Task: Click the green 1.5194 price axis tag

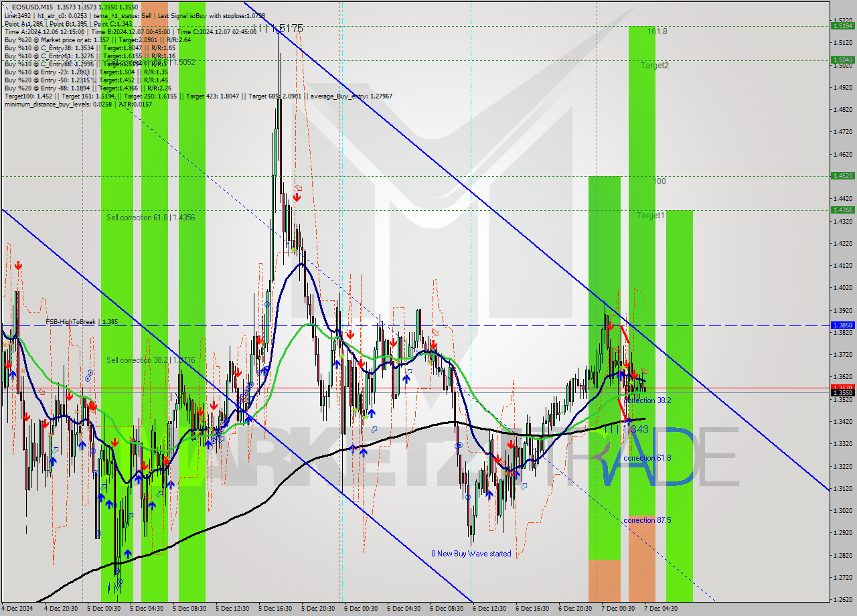Action: pos(842,25)
